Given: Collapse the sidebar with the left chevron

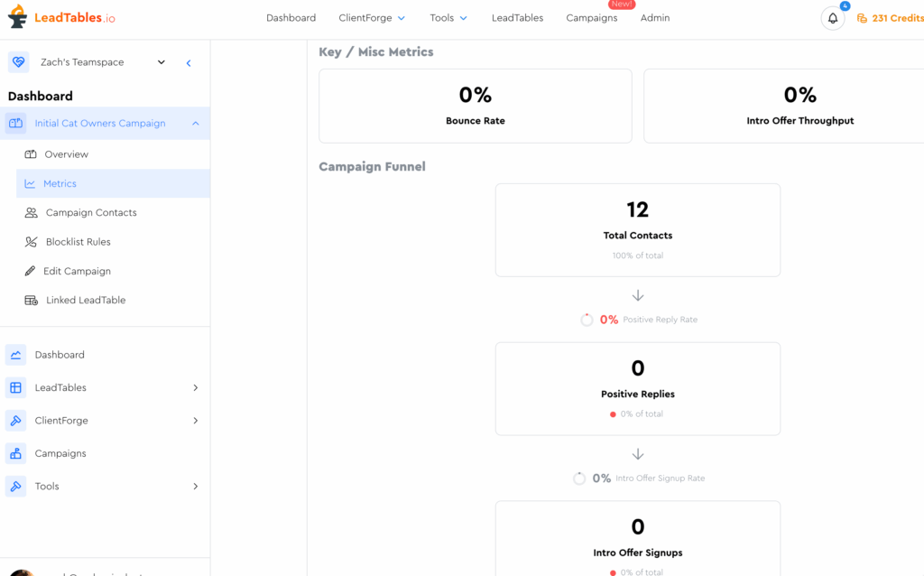Looking at the screenshot, I should tap(189, 63).
